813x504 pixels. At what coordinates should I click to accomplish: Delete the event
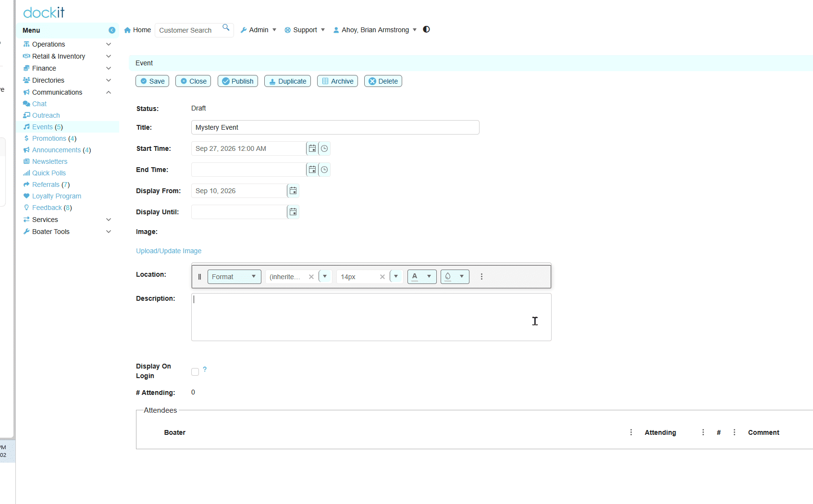(x=383, y=81)
